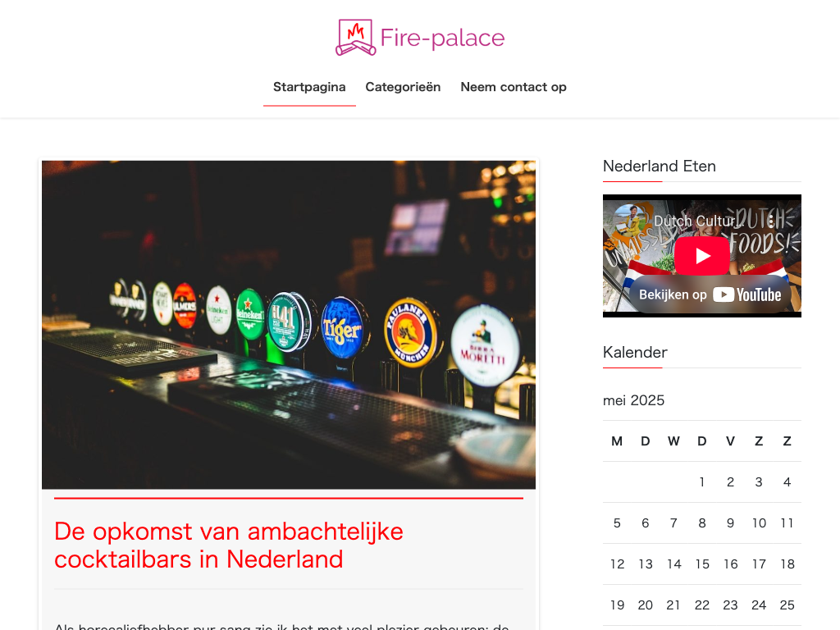Select day 1 in the calendar
This screenshot has height=630, width=840.
click(x=702, y=482)
